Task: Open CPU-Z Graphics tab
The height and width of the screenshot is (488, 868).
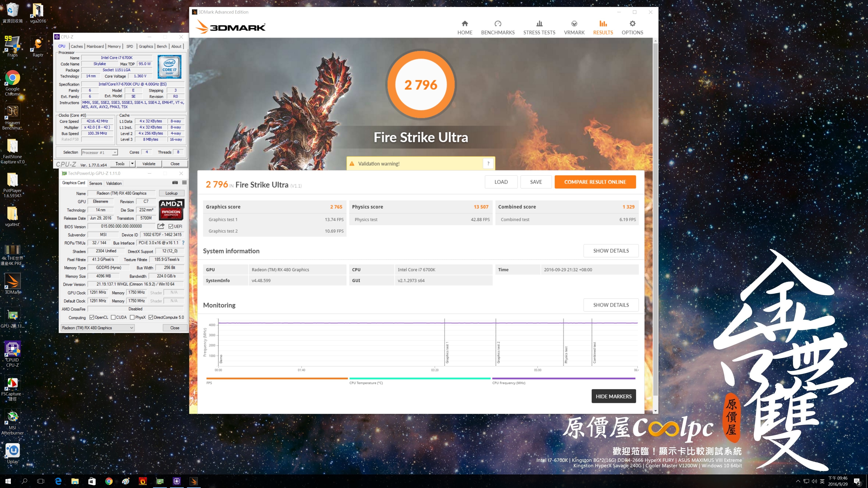Action: (x=146, y=47)
